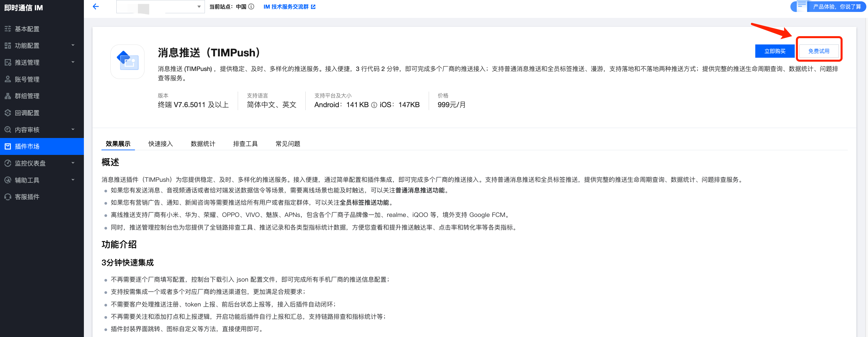This screenshot has height=337, width=868.
Task: Click the 推送管理 sidebar icon
Action: (x=8, y=62)
